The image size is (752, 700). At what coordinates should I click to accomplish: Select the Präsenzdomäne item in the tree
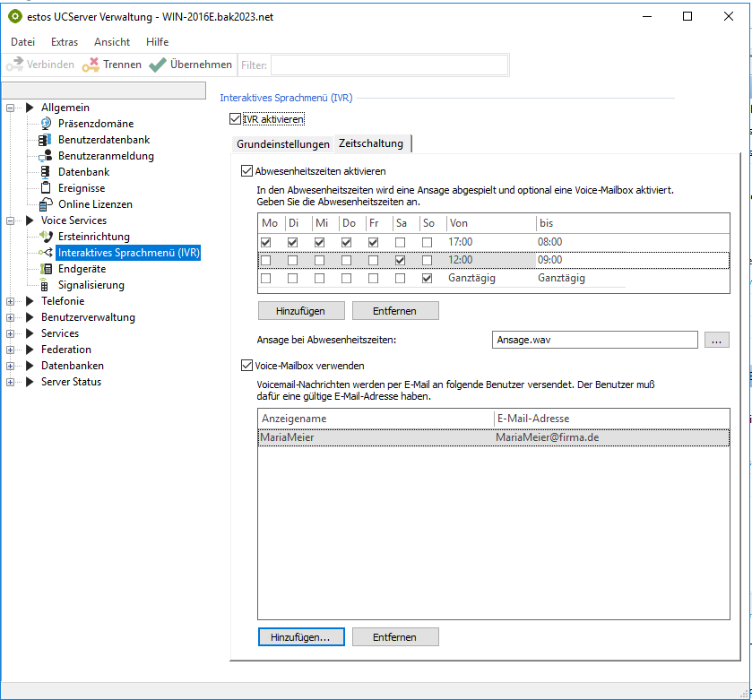pos(95,123)
